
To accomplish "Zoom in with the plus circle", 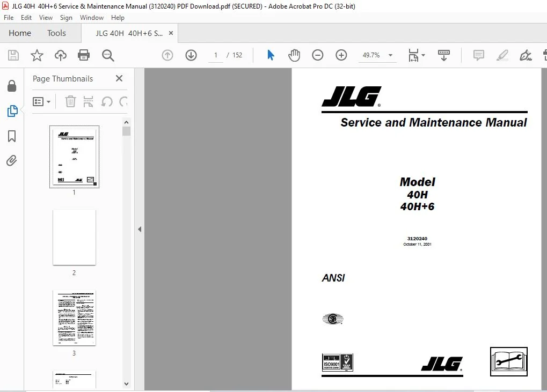I will 341,55.
